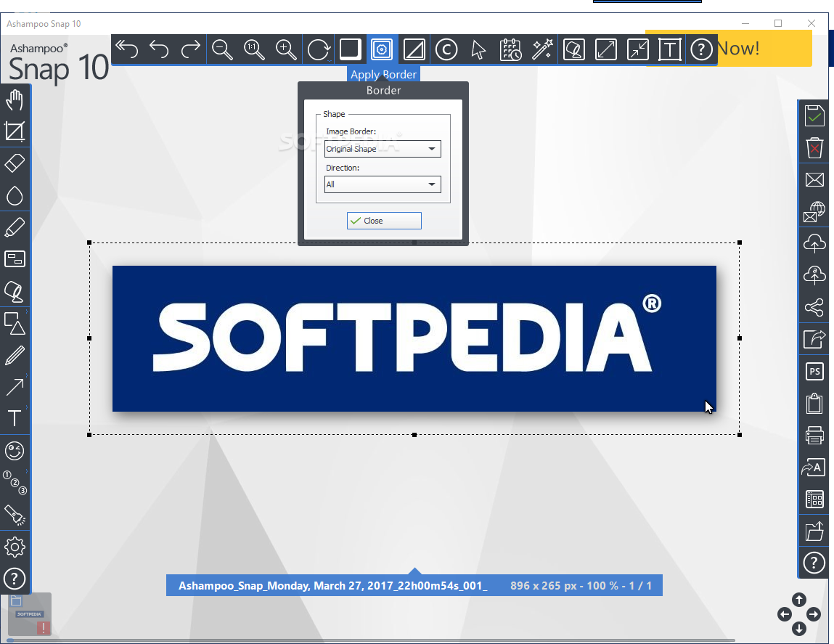Select the pencil drawing tool
The image size is (834, 644).
tap(15, 355)
